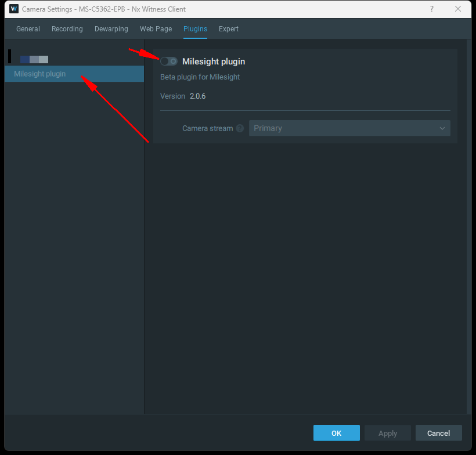Click the Milesight plugin heading text
Image resolution: width=476 pixels, height=455 pixels.
click(x=214, y=62)
